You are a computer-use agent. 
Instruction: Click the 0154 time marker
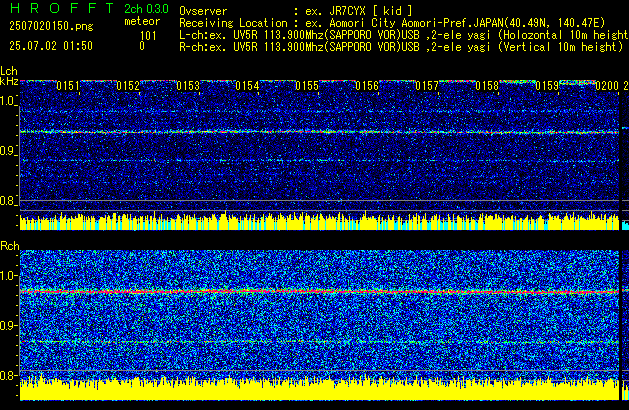pos(248,86)
